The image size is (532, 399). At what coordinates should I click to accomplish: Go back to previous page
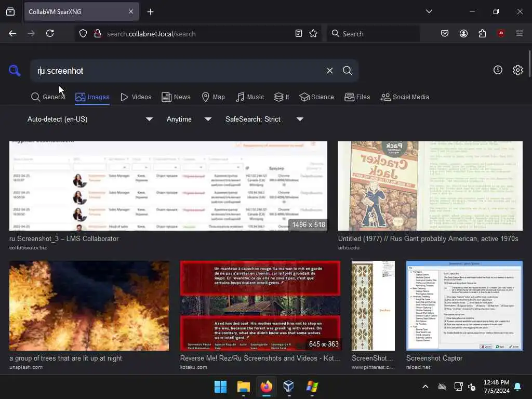click(x=12, y=33)
